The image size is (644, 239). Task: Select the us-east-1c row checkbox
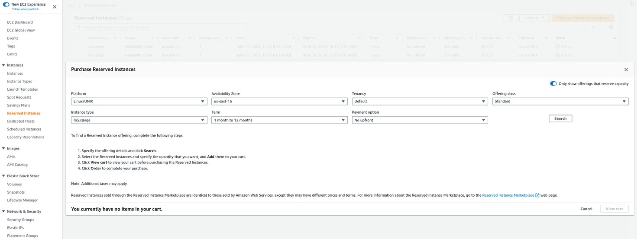click(x=76, y=47)
